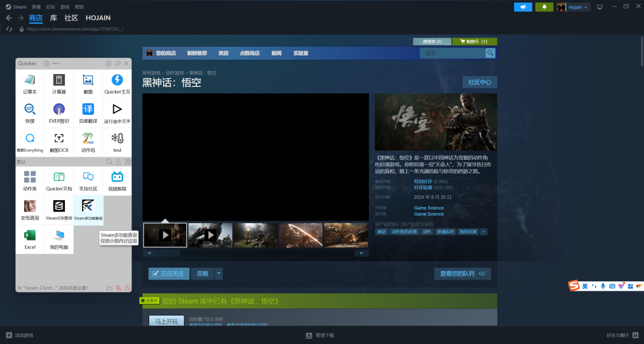Focus the Steam store 搜索 field
This screenshot has height=344, width=644.
(453, 53)
